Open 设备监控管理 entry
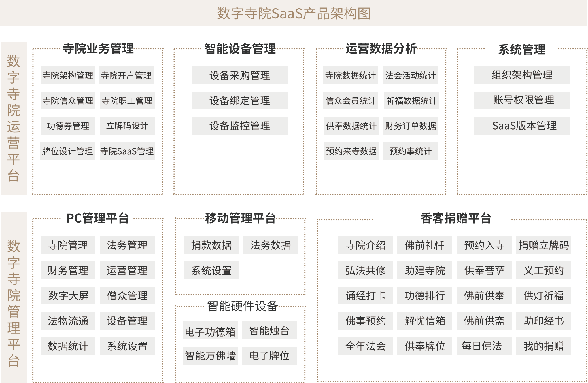 tap(240, 126)
